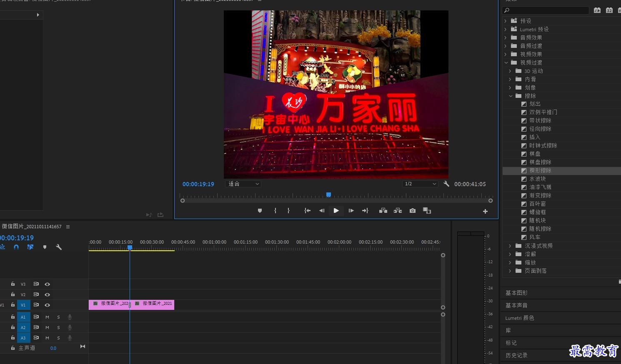Toggle V2 track output eye
The width and height of the screenshot is (621, 364).
[48, 294]
